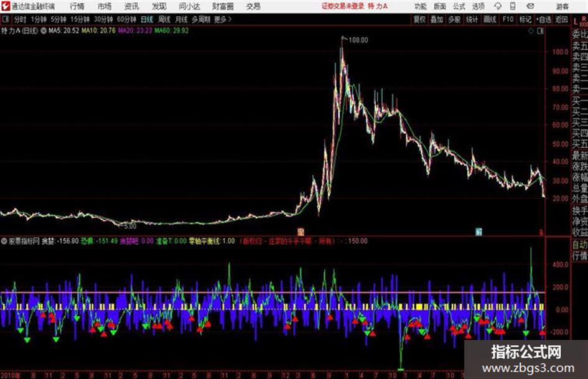Click the 多股 toolbar button

tap(454, 19)
